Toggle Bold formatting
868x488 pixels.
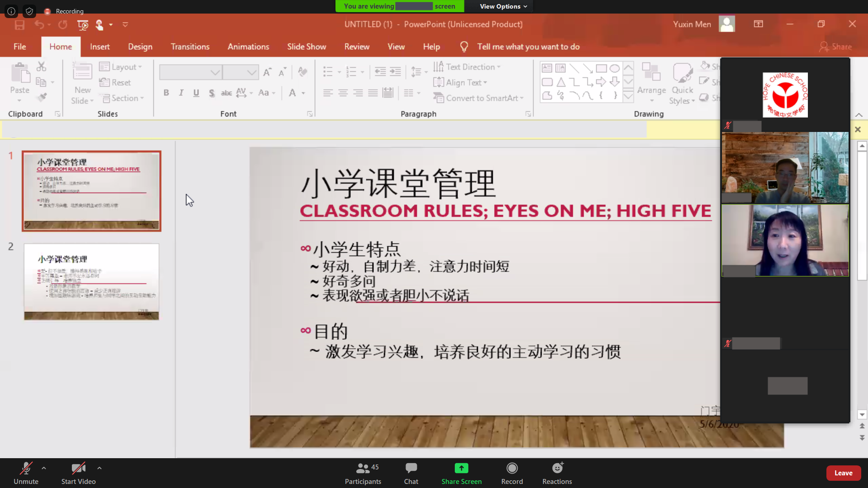click(166, 93)
